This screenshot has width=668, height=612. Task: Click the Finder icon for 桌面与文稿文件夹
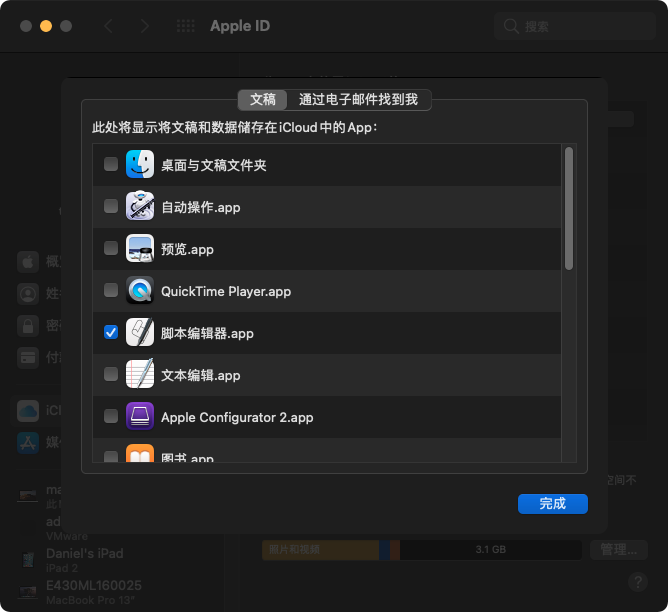click(x=140, y=164)
